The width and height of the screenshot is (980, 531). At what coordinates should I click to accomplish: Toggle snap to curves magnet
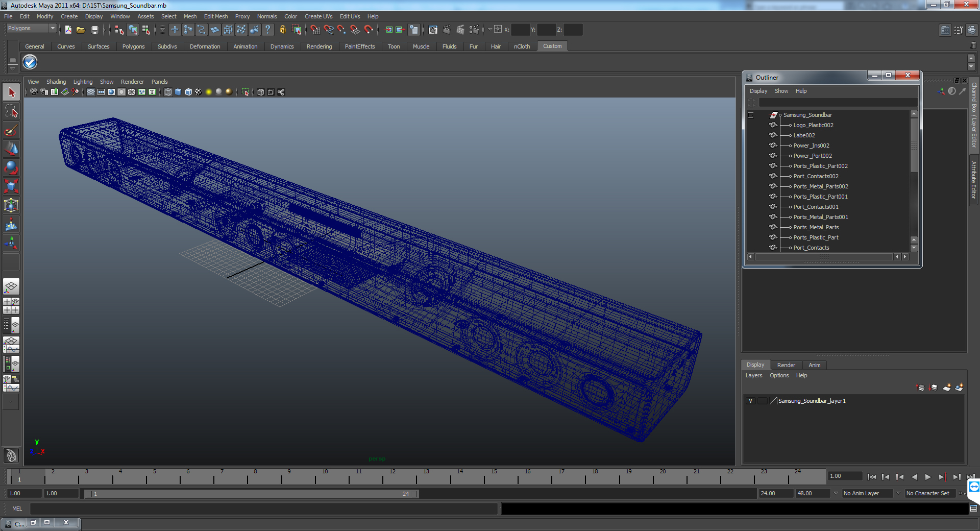(x=329, y=30)
